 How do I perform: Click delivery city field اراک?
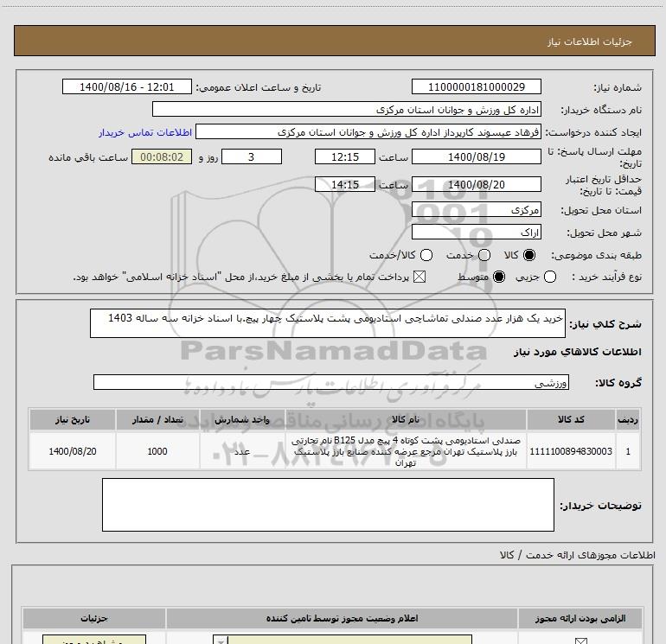click(x=476, y=232)
